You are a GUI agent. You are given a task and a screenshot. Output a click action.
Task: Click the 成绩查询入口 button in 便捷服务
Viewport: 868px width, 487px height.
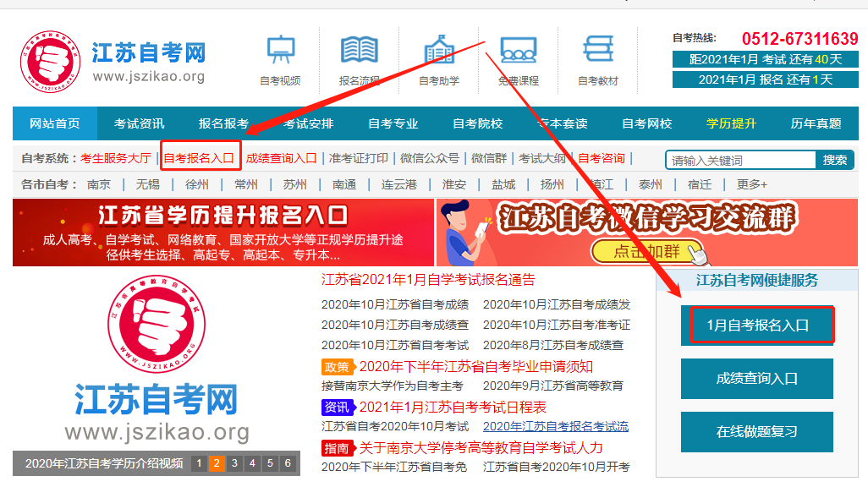757,379
